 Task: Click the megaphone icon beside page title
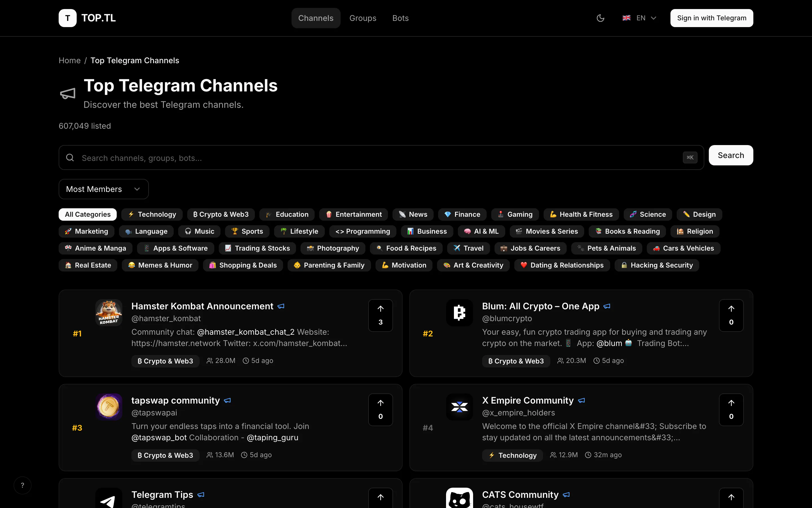(67, 93)
